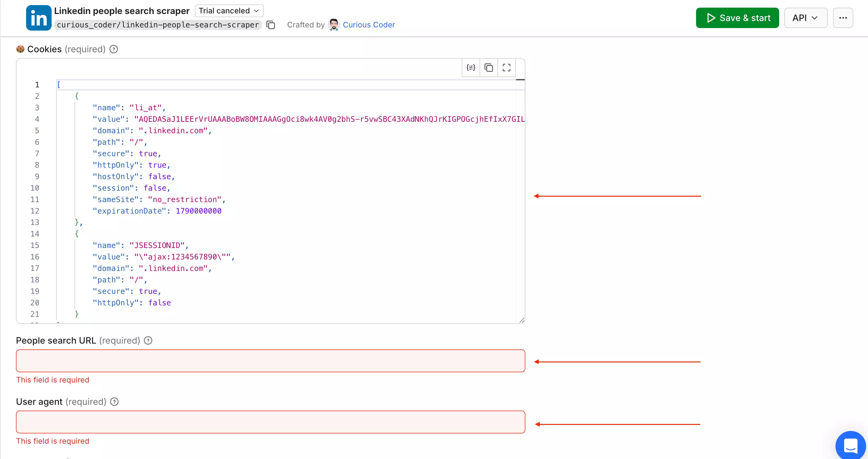Click Save & start button
868x459 pixels.
[x=737, y=18]
